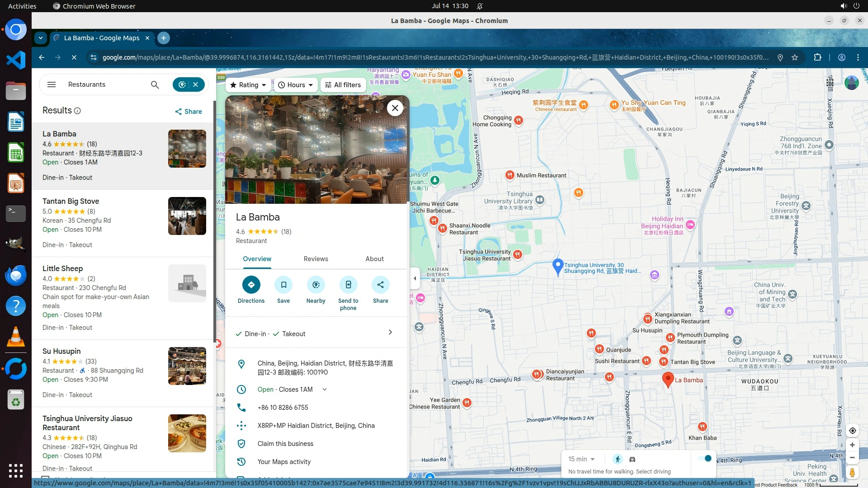Toggle the travel time switch
Viewport: 868px width, 488px height.
click(x=705, y=459)
